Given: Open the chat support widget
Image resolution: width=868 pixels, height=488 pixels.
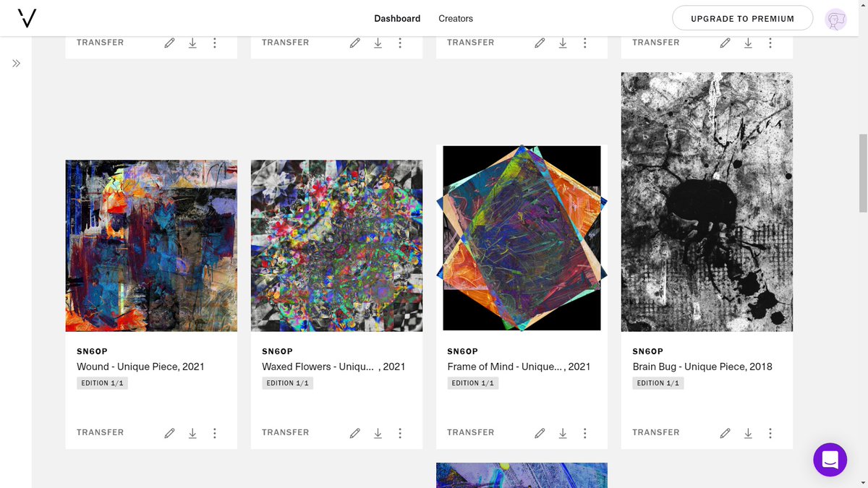Looking at the screenshot, I should pos(830,459).
